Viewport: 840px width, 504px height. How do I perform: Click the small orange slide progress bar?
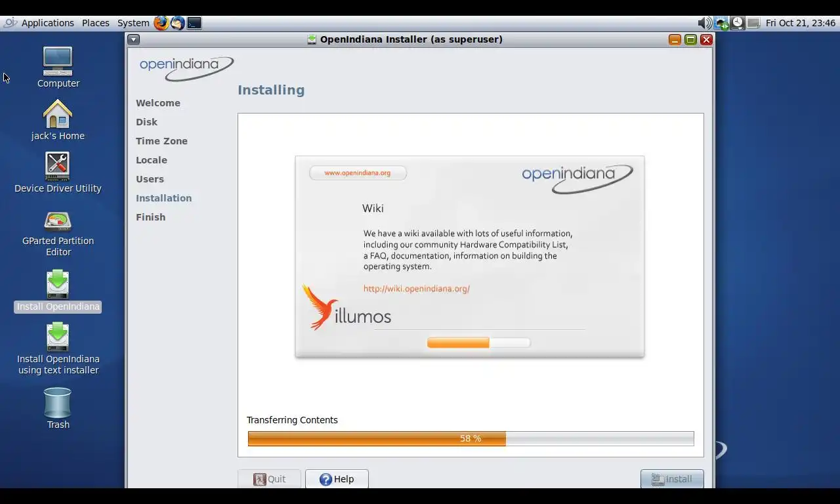click(478, 343)
